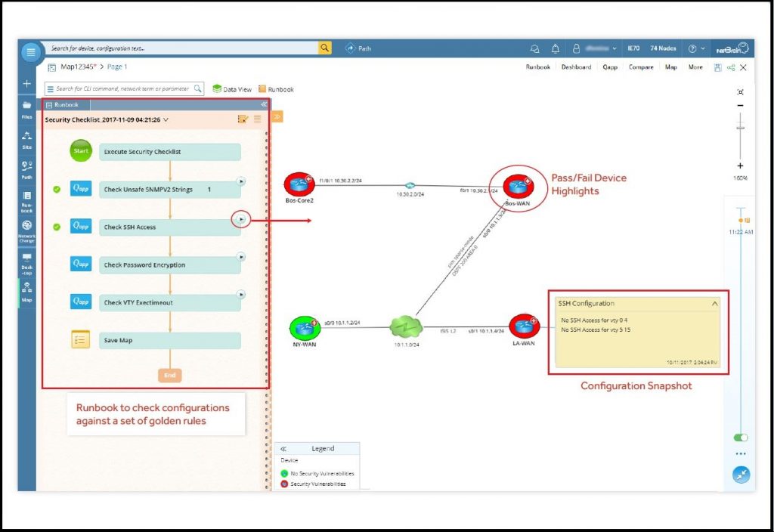This screenshot has height=532, width=774.
Task: Focus the device and configuration search field
Action: pyautogui.click(x=183, y=48)
